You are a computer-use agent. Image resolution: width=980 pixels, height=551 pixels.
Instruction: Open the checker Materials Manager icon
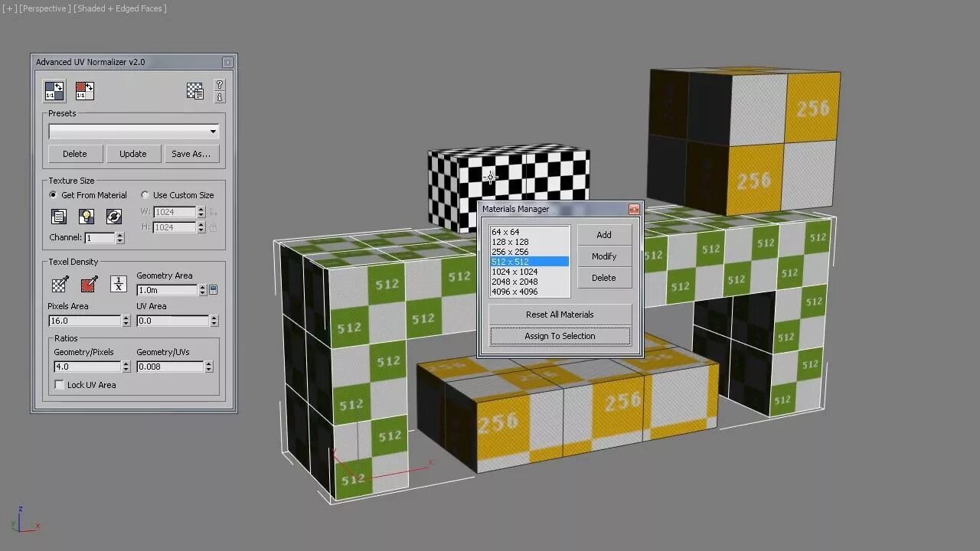[x=195, y=91]
